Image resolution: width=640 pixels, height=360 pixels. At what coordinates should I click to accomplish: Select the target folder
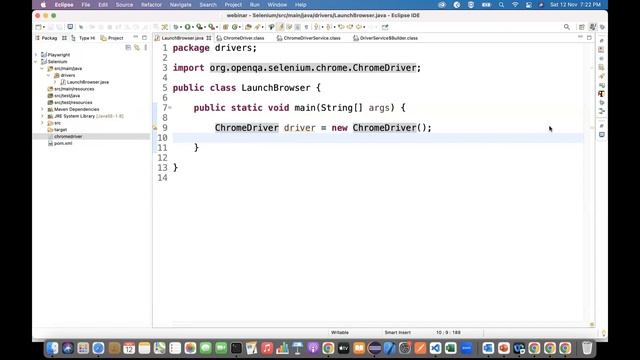coord(60,130)
